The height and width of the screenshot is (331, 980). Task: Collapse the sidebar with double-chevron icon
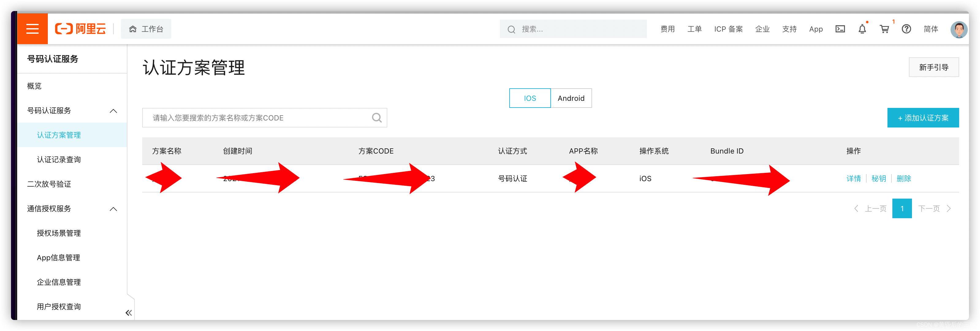129,313
